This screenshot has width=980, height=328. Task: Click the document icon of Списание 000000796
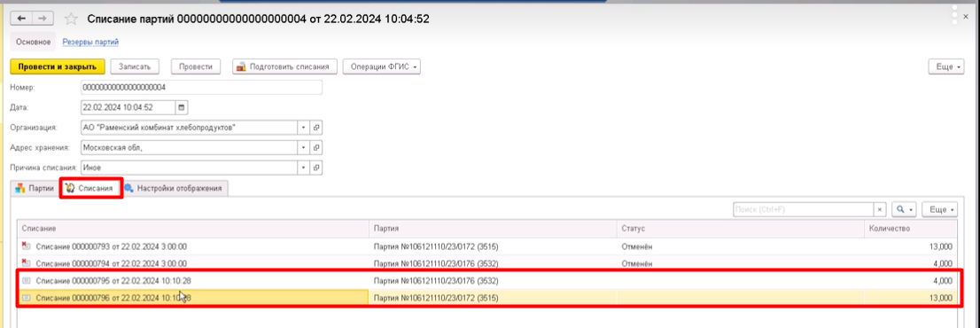pos(27,298)
